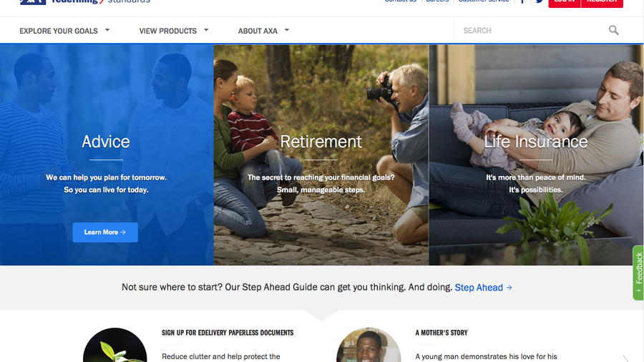Focus the Search text field
644x362 pixels.
[530, 31]
